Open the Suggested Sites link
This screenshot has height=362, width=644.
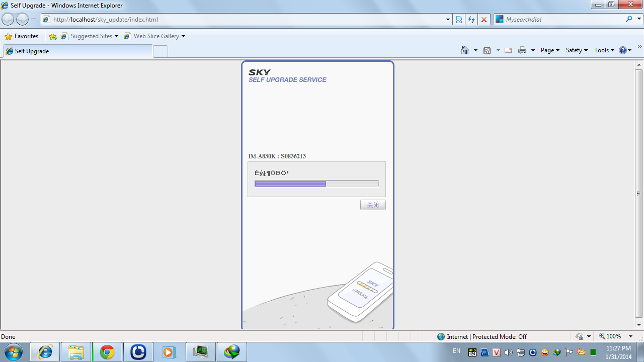[90, 36]
